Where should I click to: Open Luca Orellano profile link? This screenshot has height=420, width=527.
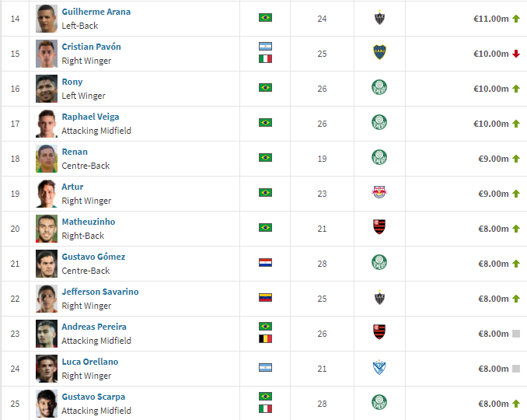[90, 362]
